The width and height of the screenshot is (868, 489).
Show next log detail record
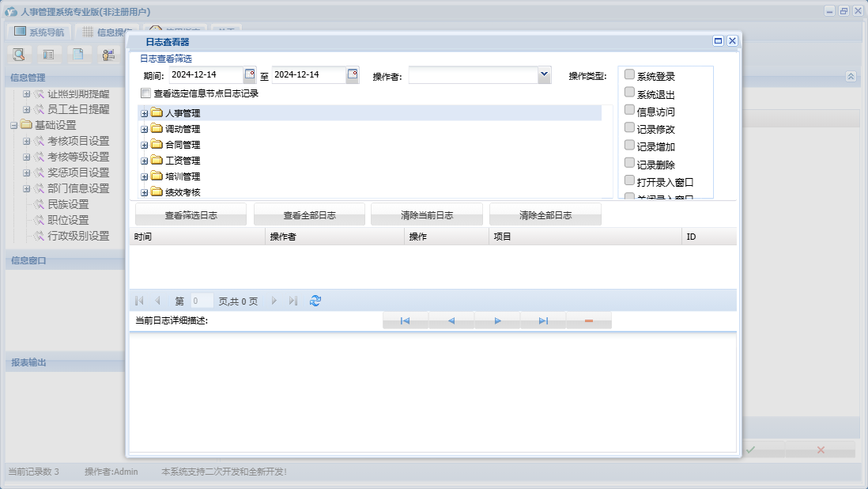point(497,320)
